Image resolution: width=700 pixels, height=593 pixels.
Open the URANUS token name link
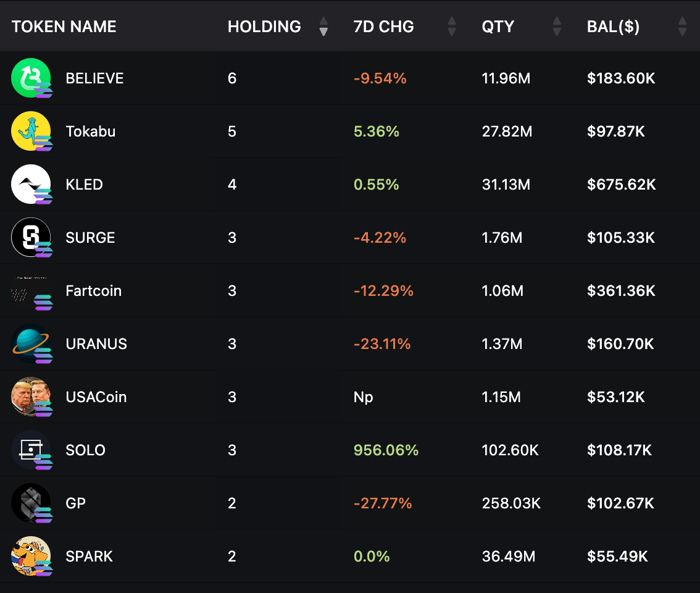click(96, 343)
